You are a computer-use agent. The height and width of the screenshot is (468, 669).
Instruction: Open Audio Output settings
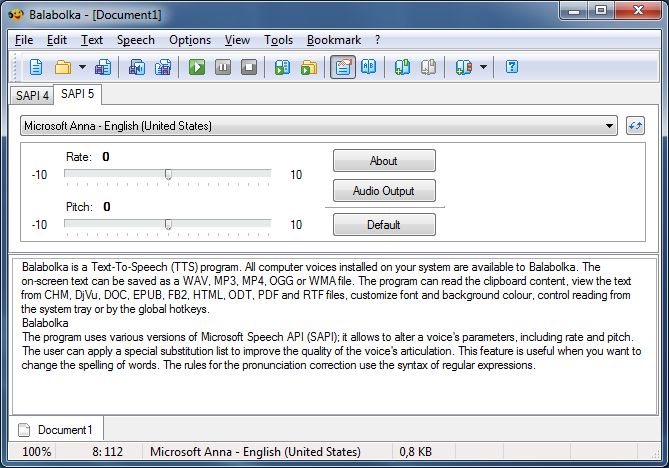coord(384,191)
